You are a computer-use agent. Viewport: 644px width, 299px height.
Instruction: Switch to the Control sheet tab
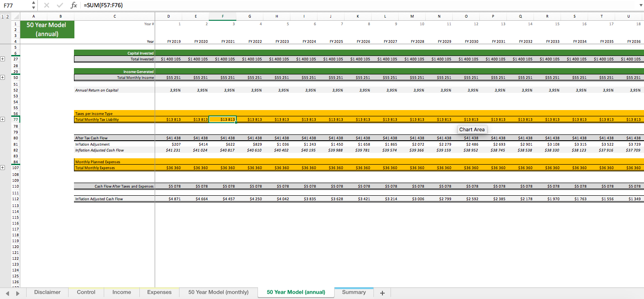tap(85, 292)
